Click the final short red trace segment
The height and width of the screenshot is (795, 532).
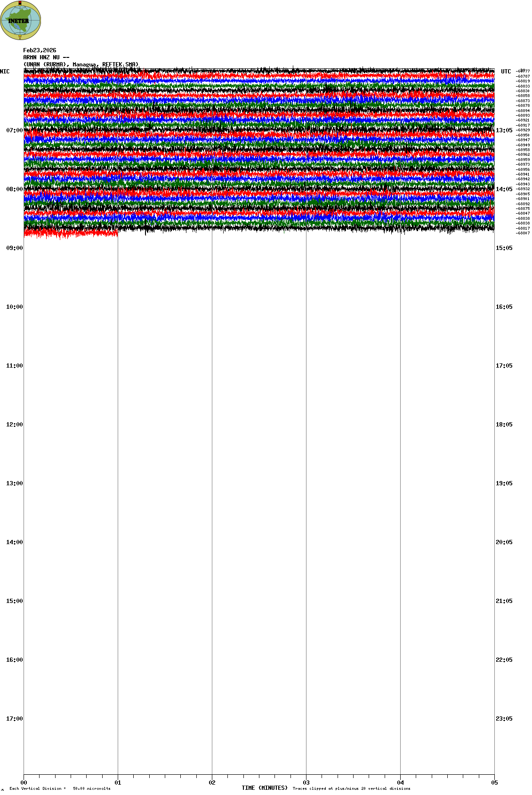71,233
